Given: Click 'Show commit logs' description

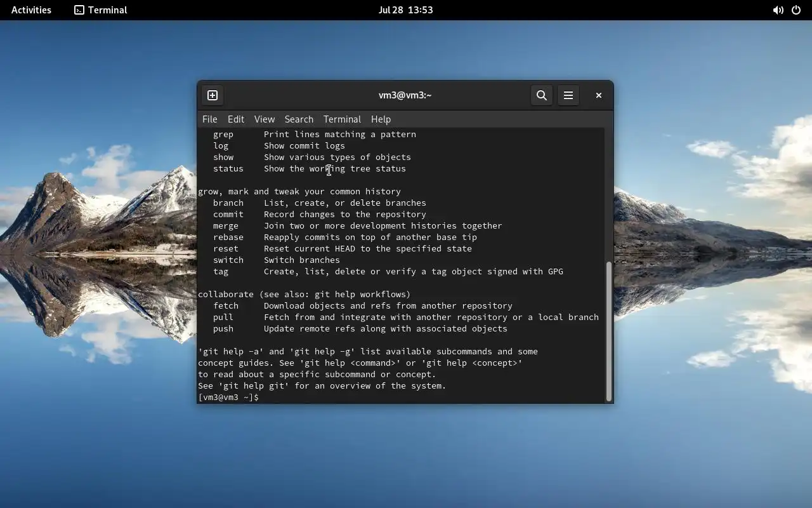Looking at the screenshot, I should 304,146.
